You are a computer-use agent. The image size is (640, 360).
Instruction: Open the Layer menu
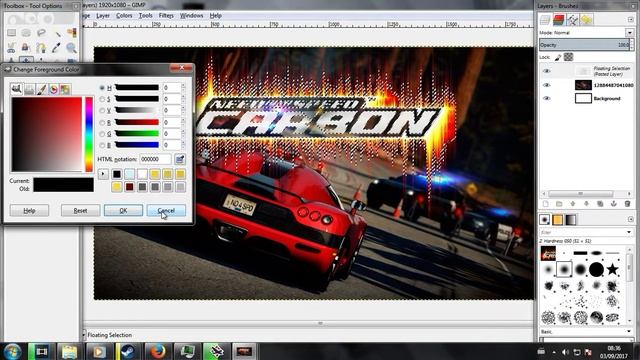point(103,16)
